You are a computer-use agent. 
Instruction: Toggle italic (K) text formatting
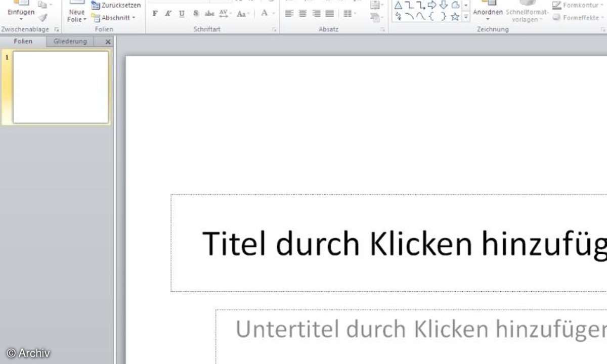point(168,14)
